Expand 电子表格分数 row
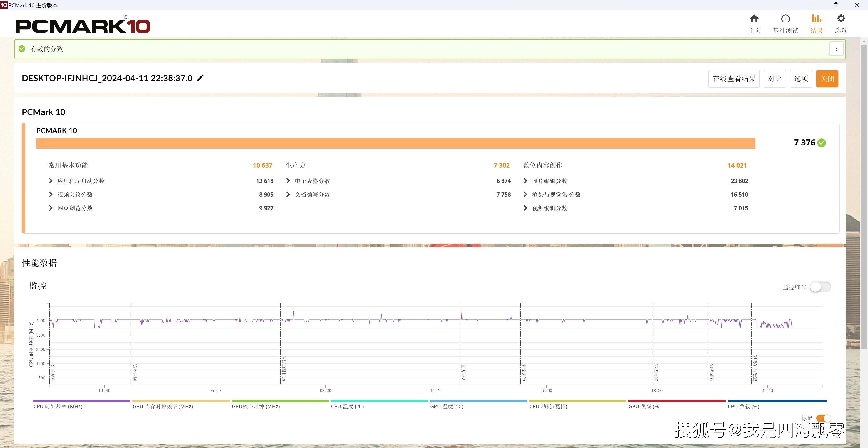This screenshot has width=868, height=448. click(288, 181)
